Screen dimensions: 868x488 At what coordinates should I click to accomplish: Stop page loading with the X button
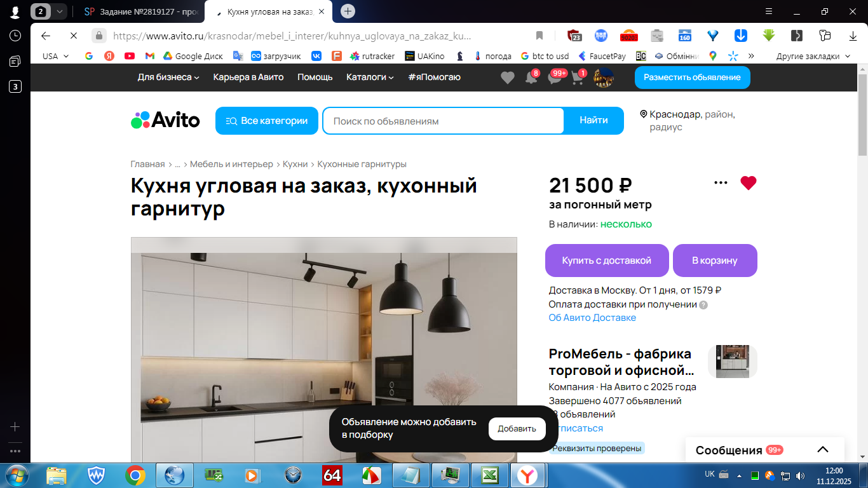pyautogui.click(x=74, y=36)
